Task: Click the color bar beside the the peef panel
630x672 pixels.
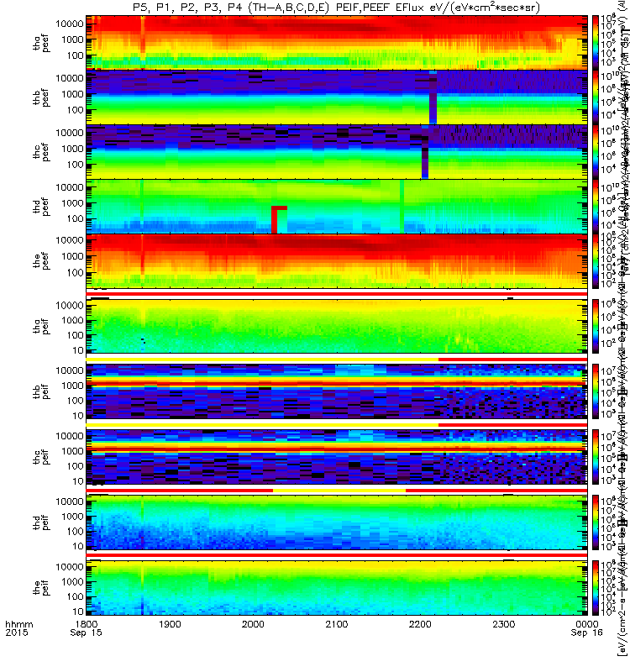Action: [596, 261]
